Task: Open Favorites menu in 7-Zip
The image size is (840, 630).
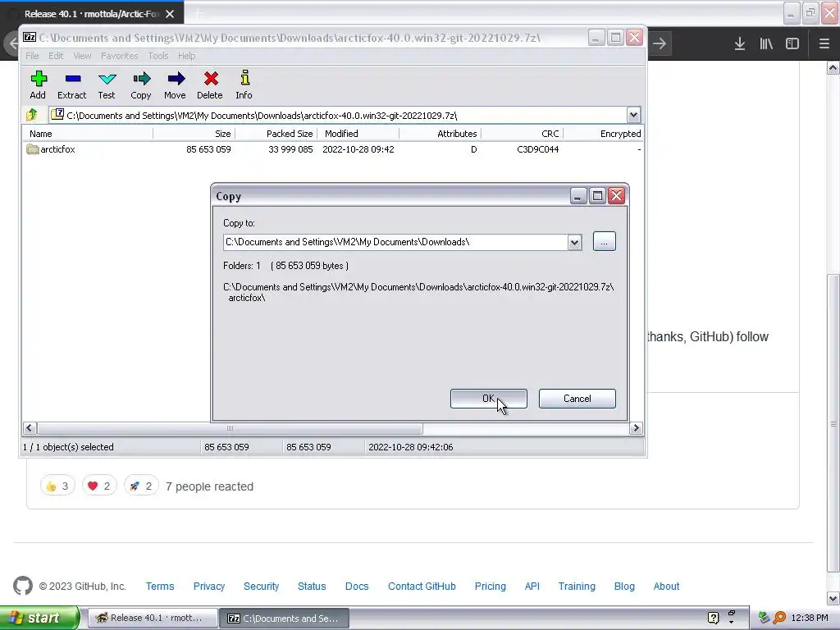Action: tap(120, 56)
